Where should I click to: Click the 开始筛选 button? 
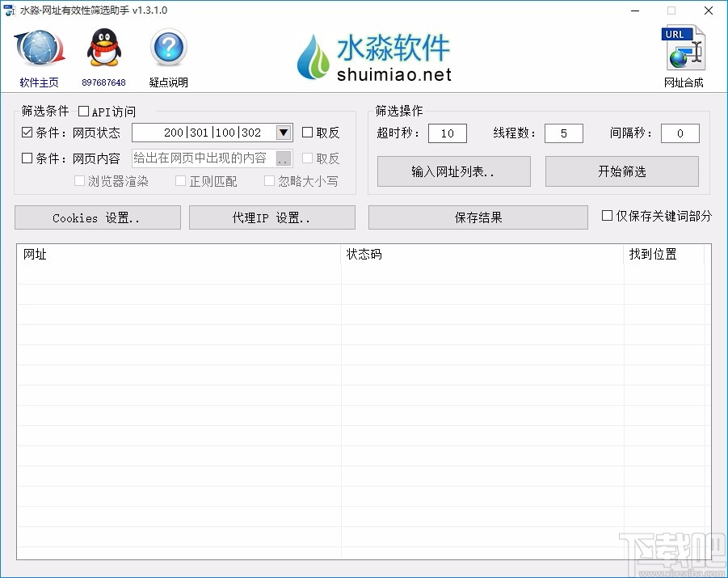(x=622, y=171)
